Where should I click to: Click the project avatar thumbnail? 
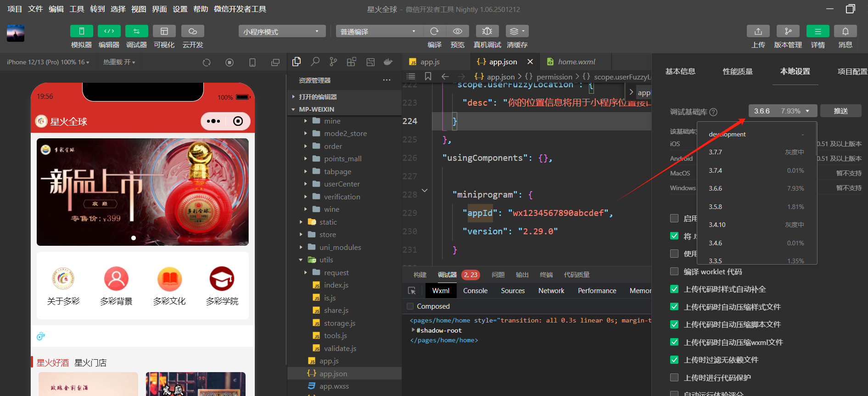[16, 33]
